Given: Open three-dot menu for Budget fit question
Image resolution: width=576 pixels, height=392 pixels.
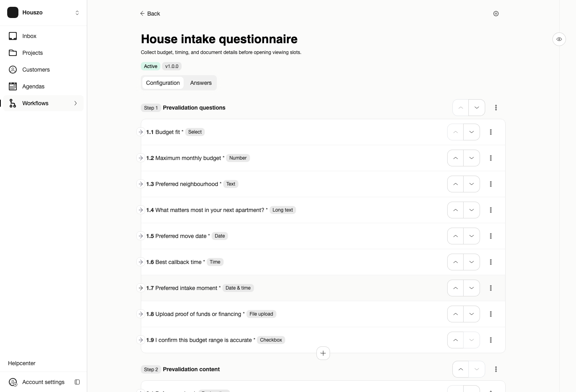Looking at the screenshot, I should click(x=491, y=132).
